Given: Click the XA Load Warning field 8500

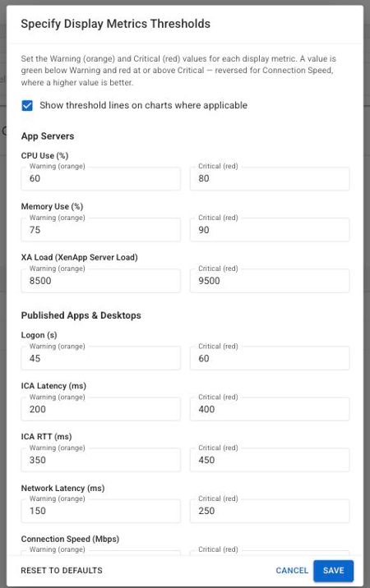Looking at the screenshot, I should click(x=100, y=281).
